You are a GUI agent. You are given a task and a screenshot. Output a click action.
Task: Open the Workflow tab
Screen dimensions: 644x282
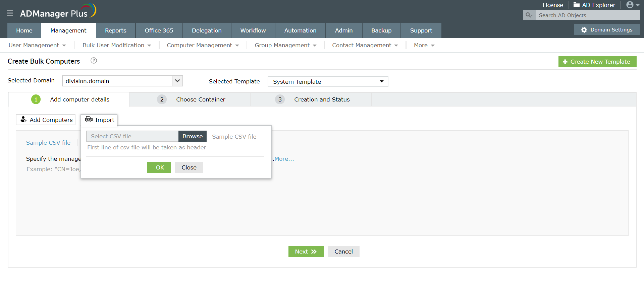point(253,30)
